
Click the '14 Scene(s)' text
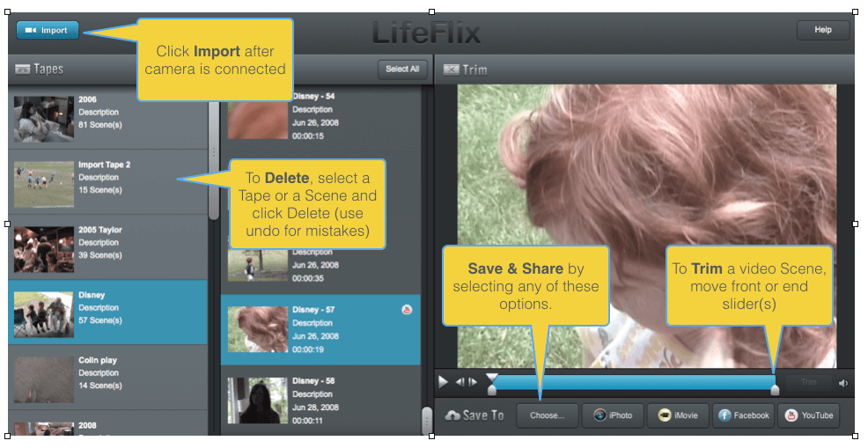[x=100, y=386]
